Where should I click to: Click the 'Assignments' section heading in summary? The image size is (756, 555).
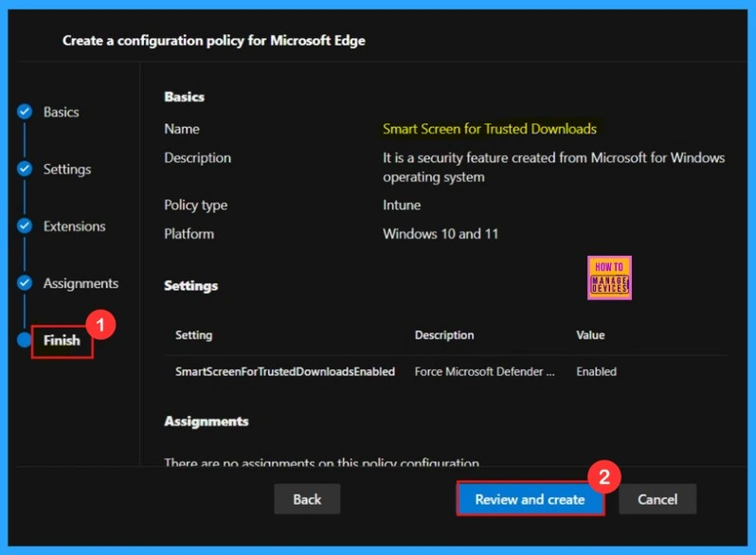[207, 421]
